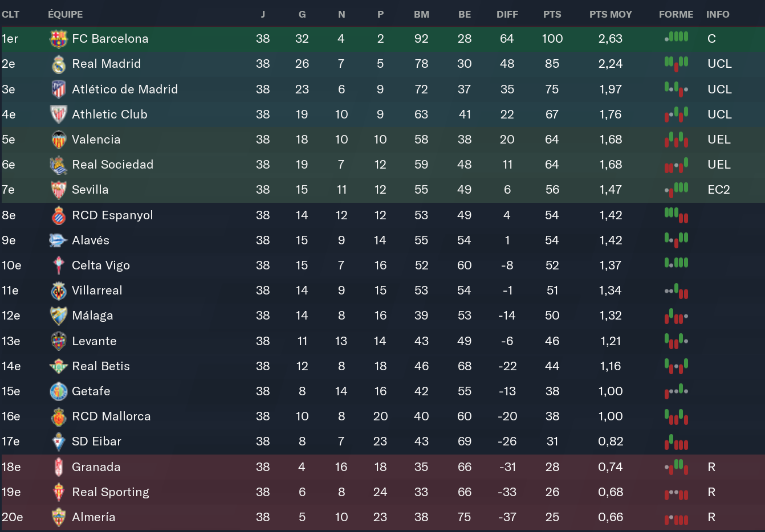Screen dimensions: 765x532
Task: Click the Atlético de Madrid crest icon
Action: click(x=58, y=89)
